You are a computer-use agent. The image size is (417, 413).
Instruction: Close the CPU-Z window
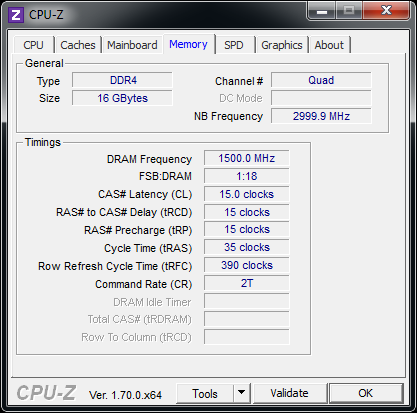click(x=386, y=10)
